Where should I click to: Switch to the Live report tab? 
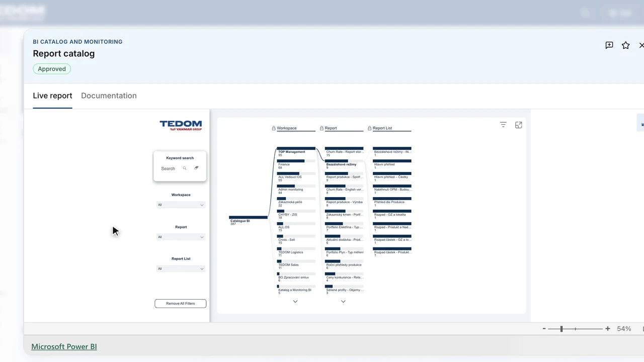pyautogui.click(x=52, y=96)
